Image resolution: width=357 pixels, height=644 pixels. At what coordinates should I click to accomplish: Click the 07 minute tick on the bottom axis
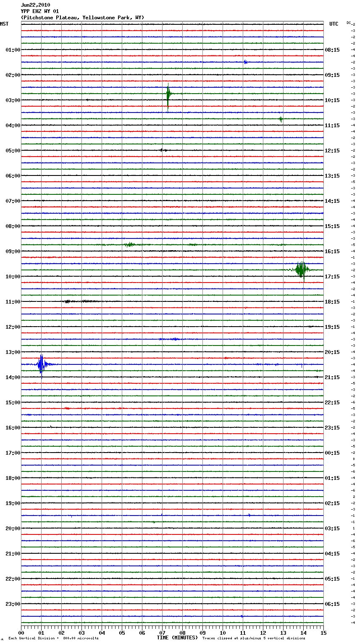(x=162, y=632)
